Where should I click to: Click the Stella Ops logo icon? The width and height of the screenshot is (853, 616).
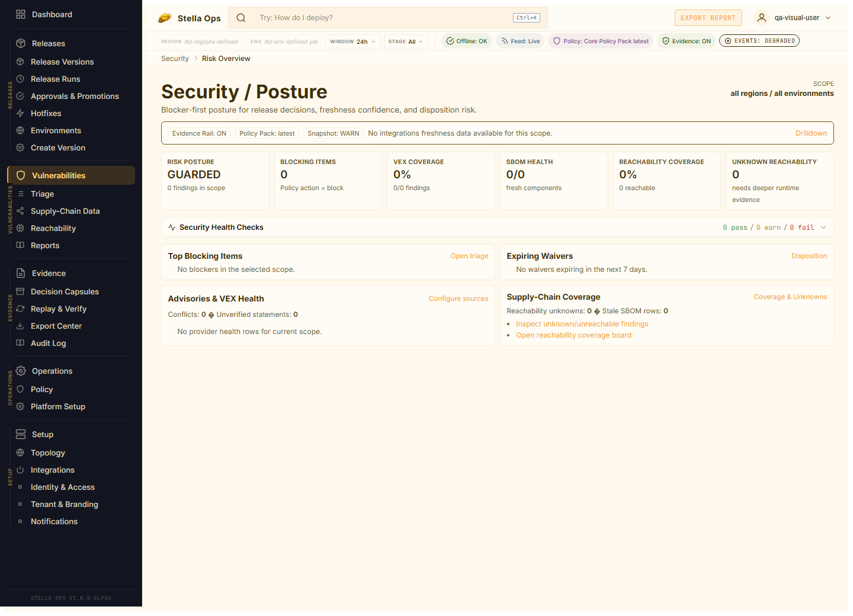pos(165,18)
